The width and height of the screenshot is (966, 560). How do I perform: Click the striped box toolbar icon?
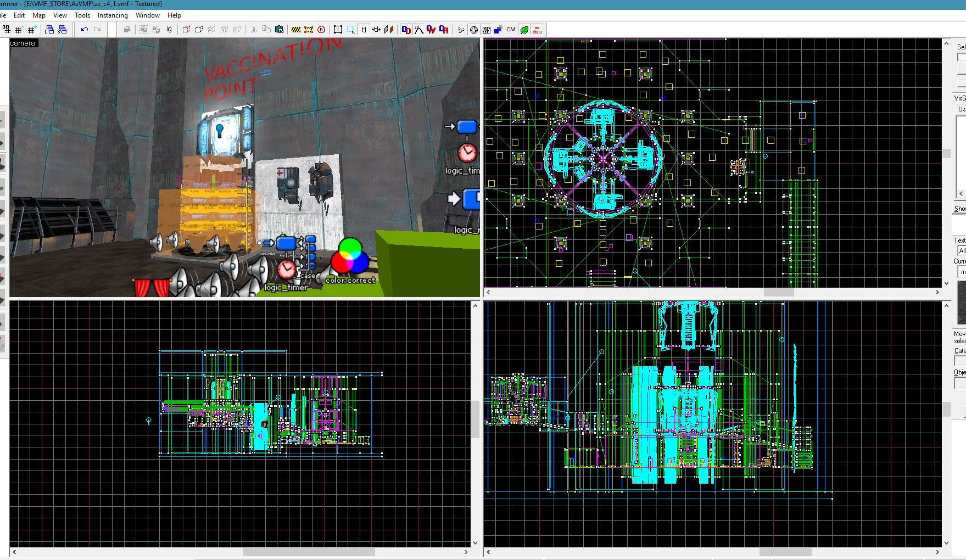click(x=486, y=30)
